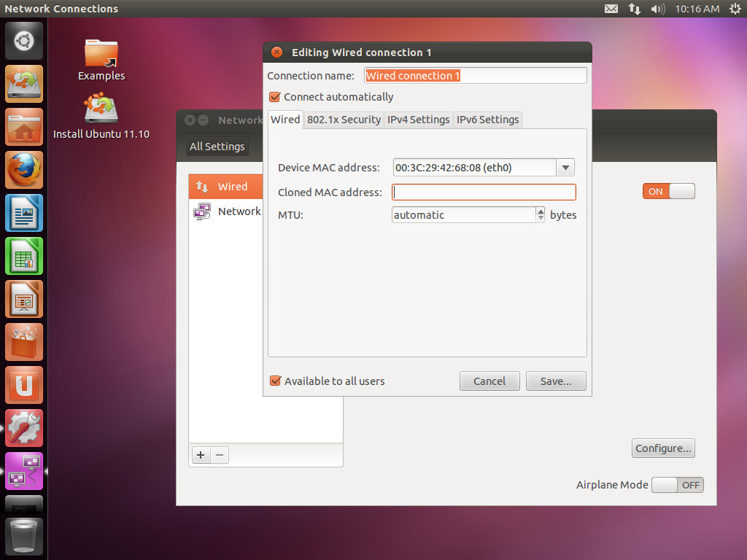
Task: Open the session power gear menu
Action: [735, 9]
